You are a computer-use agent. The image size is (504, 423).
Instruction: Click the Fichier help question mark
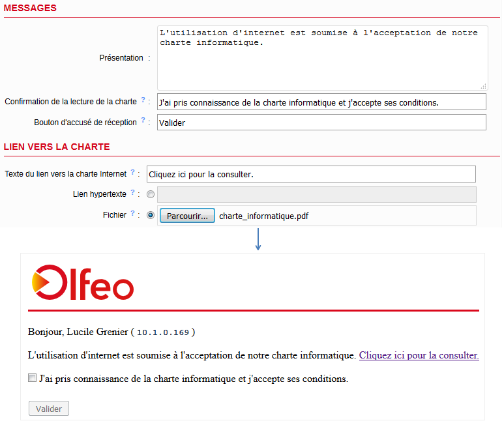pos(132,214)
